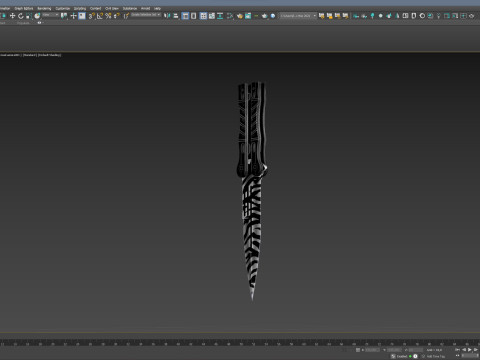
Task: Click Set Active Project folder icon
Action: pos(321,16)
